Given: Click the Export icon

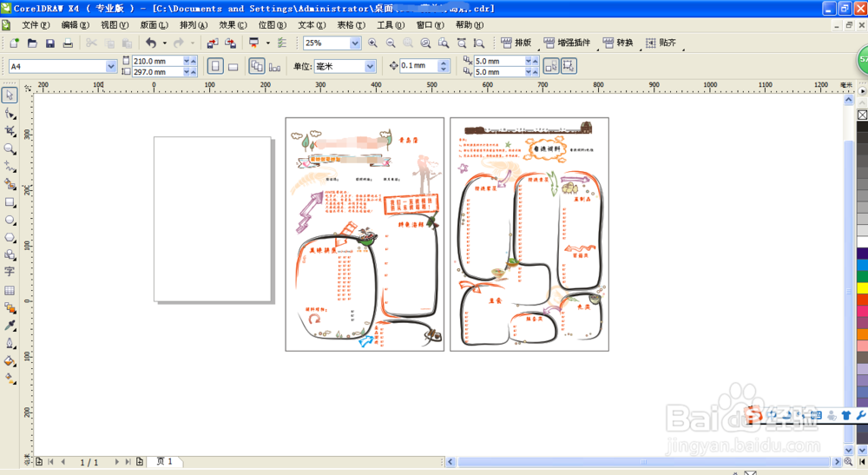Looking at the screenshot, I should 231,43.
